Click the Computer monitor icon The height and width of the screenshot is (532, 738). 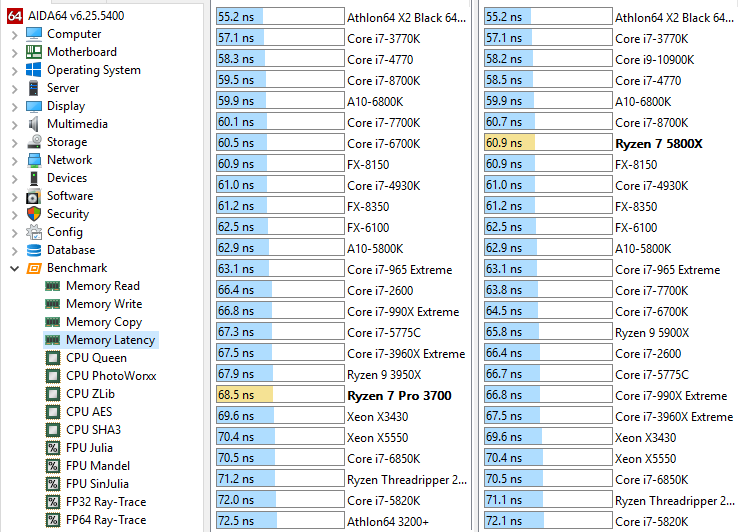34,34
